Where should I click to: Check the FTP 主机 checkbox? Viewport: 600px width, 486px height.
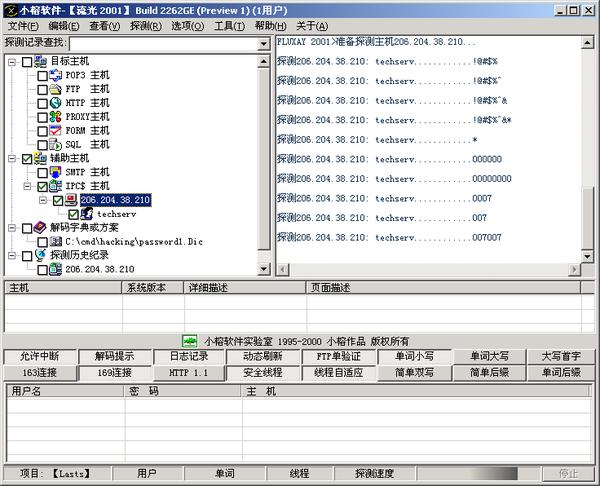point(42,90)
